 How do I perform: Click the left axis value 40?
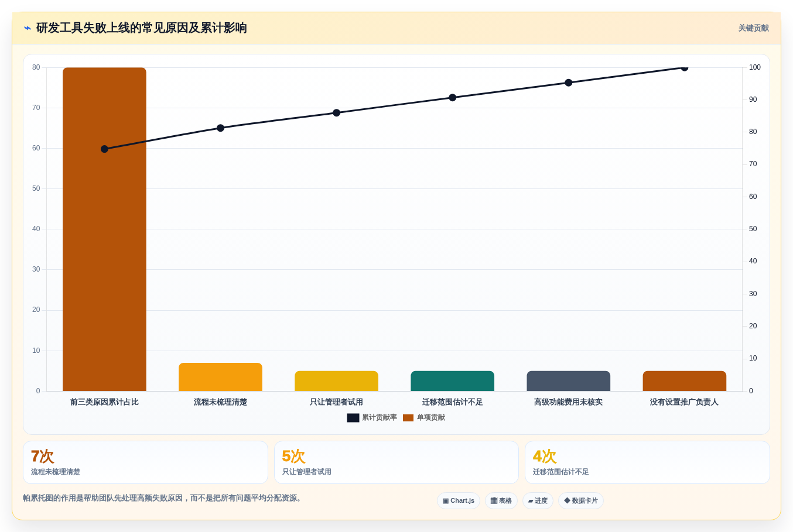coord(36,229)
